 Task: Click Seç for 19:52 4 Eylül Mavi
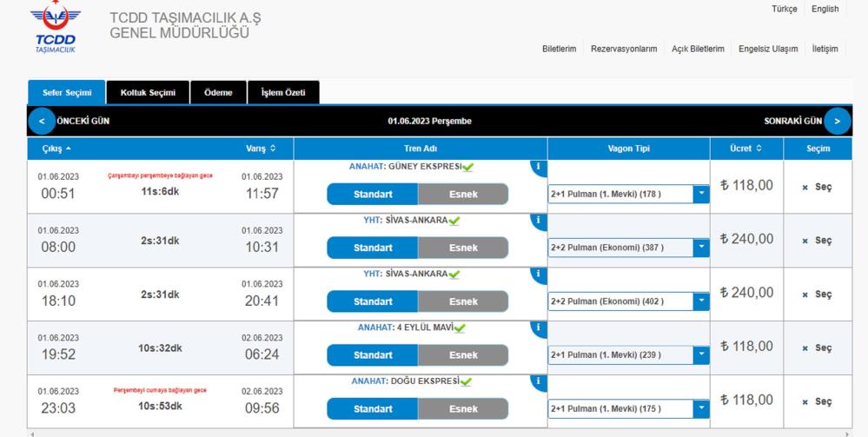point(817,348)
